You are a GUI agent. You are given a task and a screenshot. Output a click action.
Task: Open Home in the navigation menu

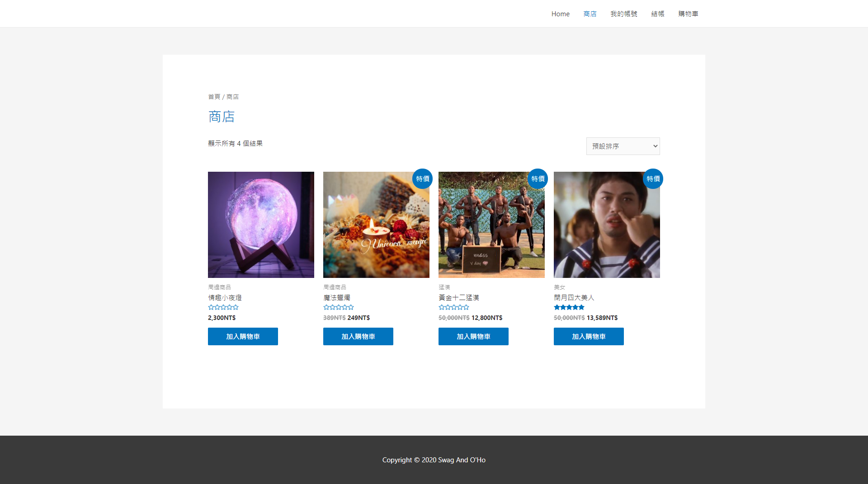(x=561, y=14)
